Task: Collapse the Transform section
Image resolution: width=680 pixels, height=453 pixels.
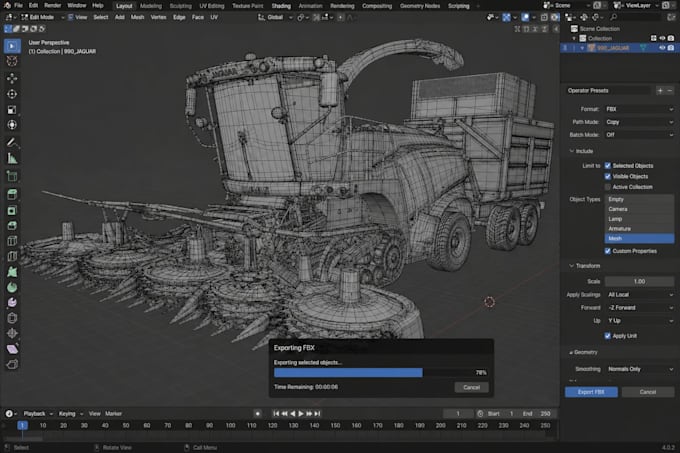Action: [x=585, y=266]
